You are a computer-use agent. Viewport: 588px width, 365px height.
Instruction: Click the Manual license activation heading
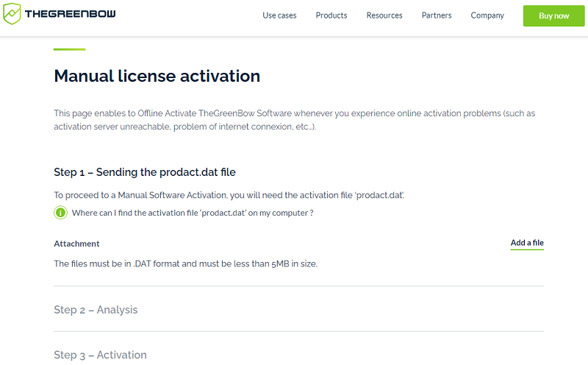157,76
